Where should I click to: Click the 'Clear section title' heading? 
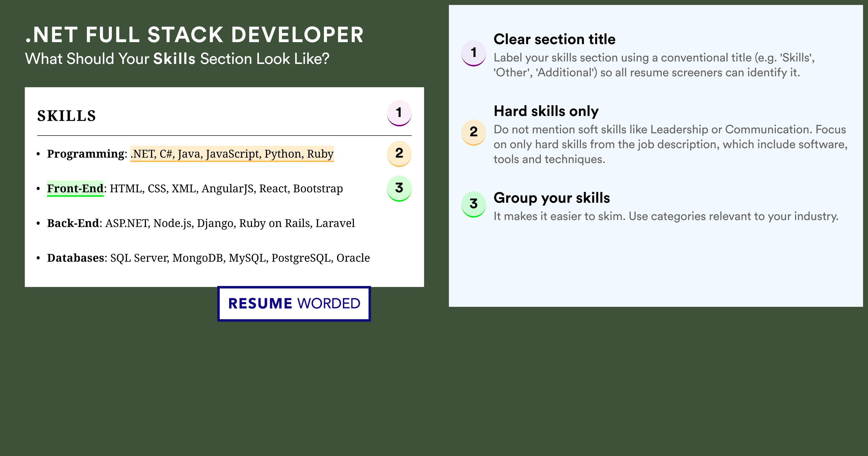click(555, 39)
